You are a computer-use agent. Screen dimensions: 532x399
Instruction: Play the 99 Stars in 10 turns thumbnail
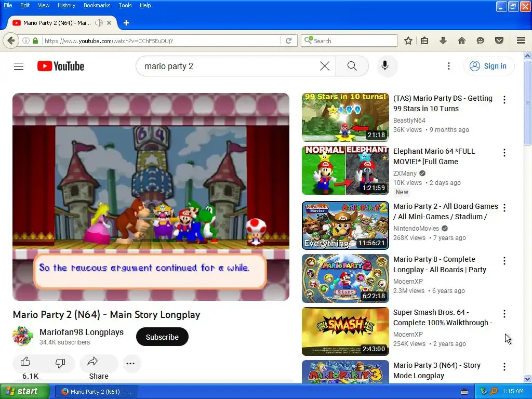click(345, 117)
